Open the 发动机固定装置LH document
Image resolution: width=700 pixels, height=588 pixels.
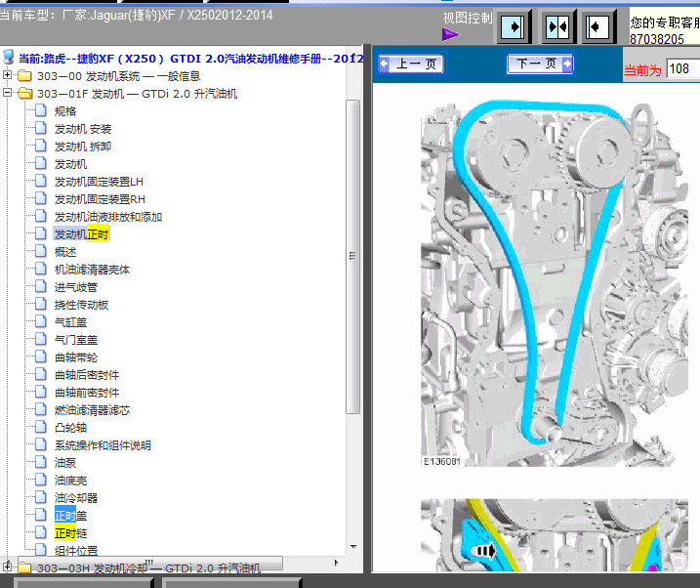[x=99, y=182]
